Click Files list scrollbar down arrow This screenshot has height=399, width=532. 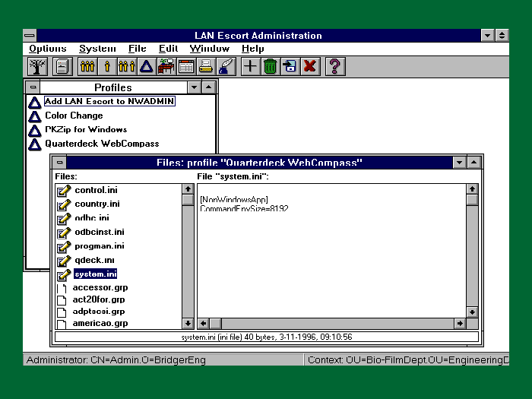click(x=188, y=323)
